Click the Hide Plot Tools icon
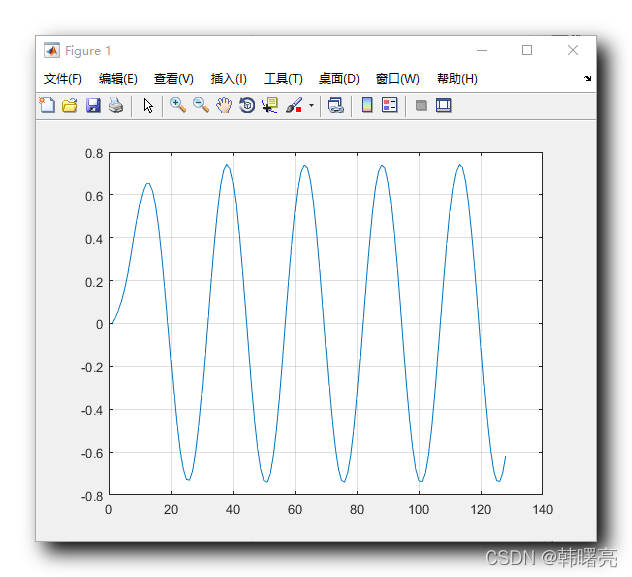 pyautogui.click(x=421, y=106)
